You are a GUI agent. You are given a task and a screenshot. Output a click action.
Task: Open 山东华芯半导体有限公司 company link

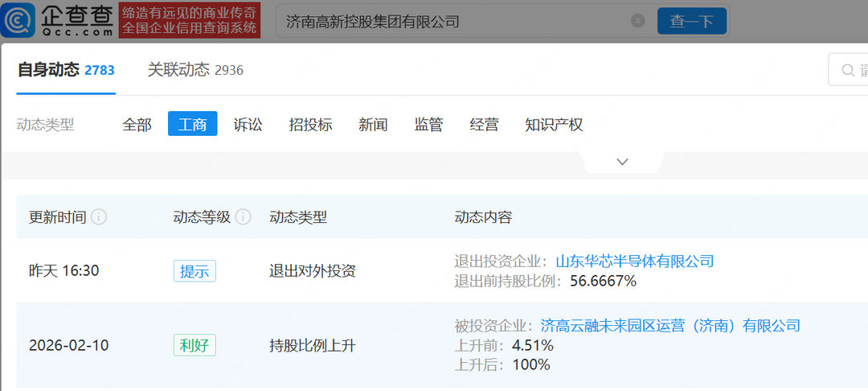[634, 261]
